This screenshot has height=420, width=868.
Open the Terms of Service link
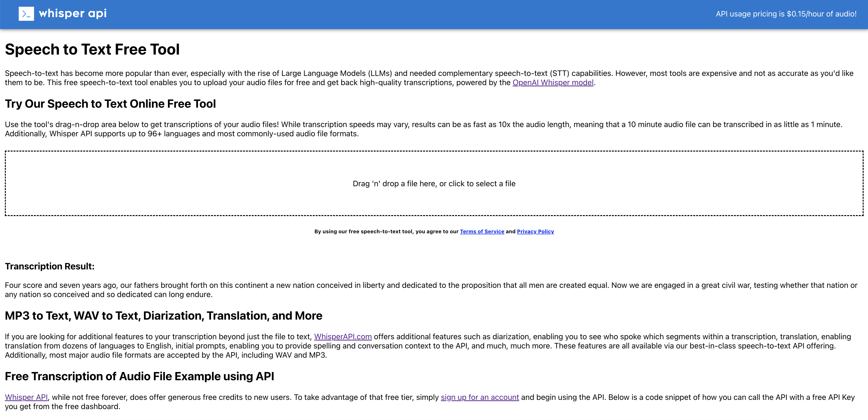(x=482, y=232)
